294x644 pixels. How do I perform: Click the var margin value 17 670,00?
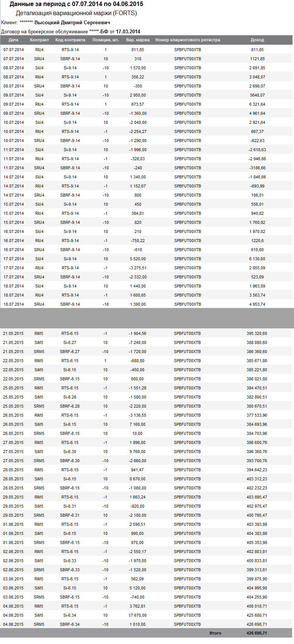138,615
